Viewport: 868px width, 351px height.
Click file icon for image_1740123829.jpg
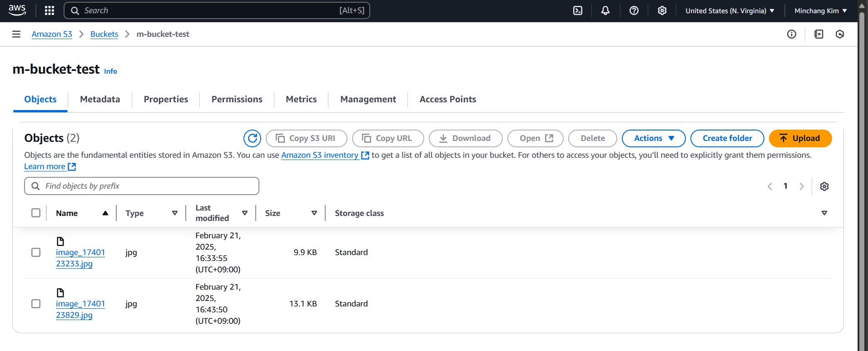click(60, 292)
